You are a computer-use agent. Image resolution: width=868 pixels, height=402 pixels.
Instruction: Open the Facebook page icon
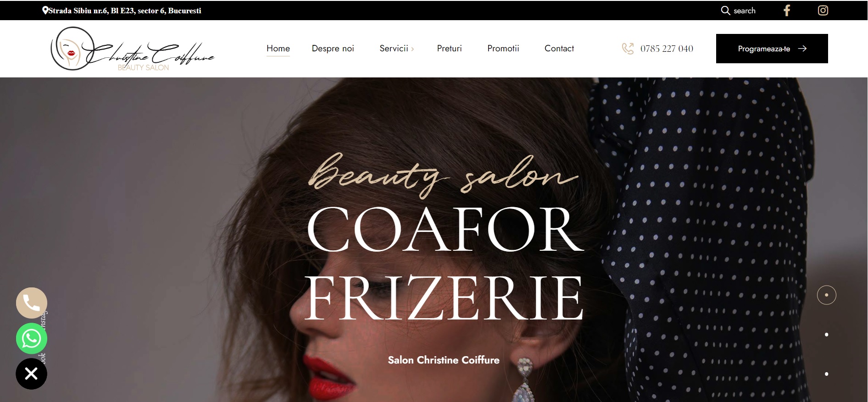coord(787,11)
